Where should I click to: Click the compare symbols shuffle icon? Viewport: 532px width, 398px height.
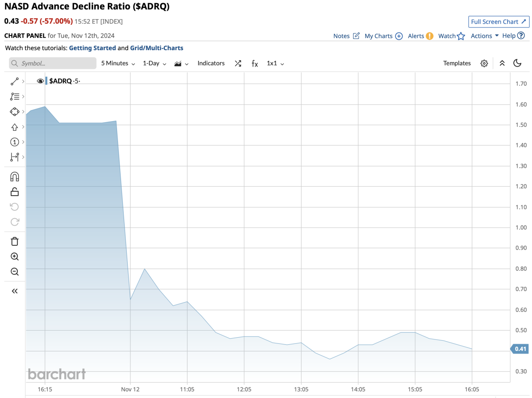tap(238, 63)
